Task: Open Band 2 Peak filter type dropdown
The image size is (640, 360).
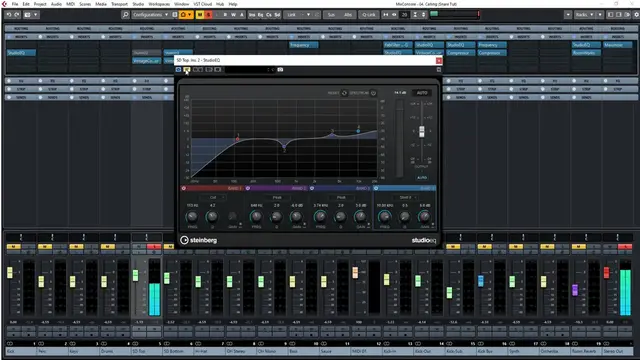Action: coord(277,198)
